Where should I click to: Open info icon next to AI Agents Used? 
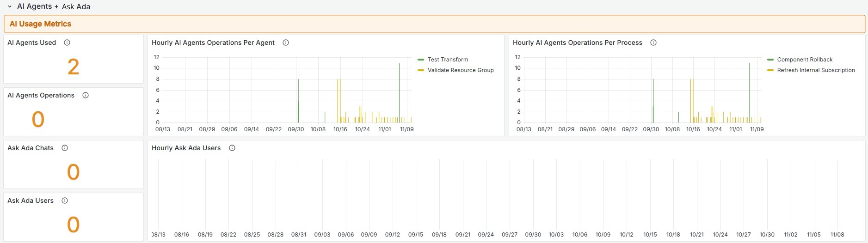67,43
